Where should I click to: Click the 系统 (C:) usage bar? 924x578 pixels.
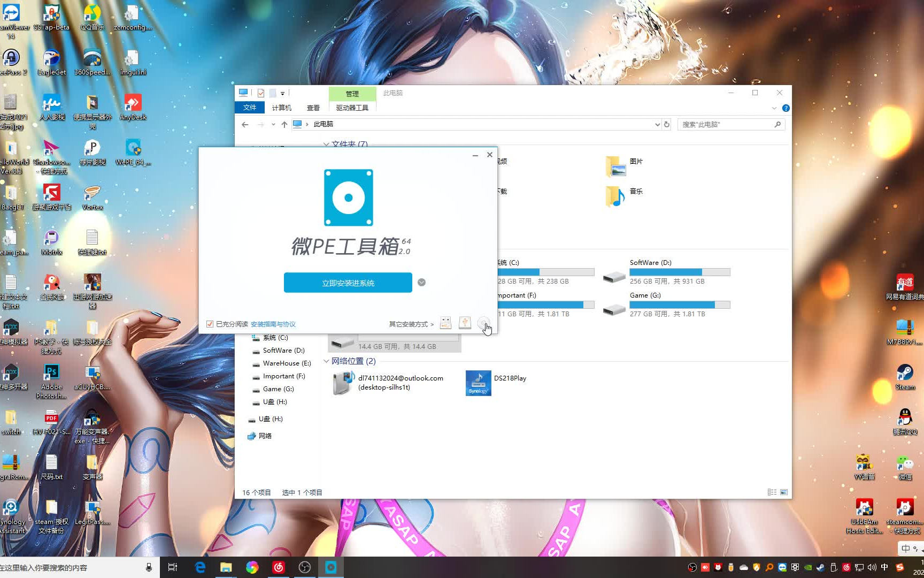[545, 272]
